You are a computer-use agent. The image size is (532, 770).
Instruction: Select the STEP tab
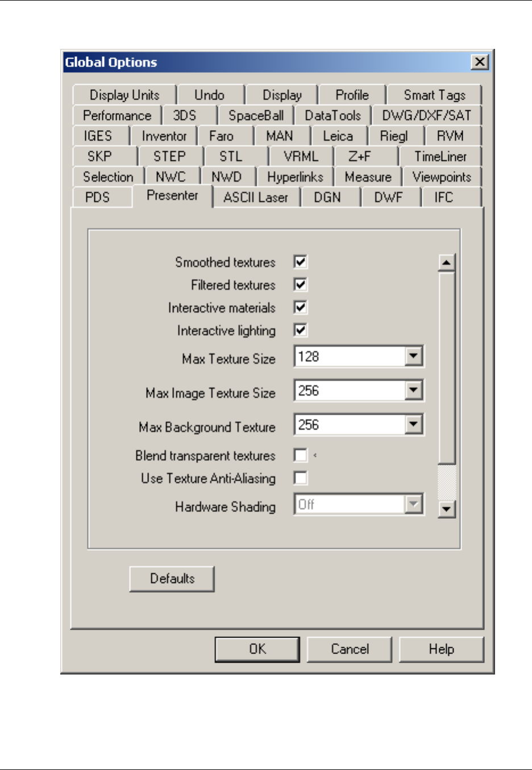point(169,156)
